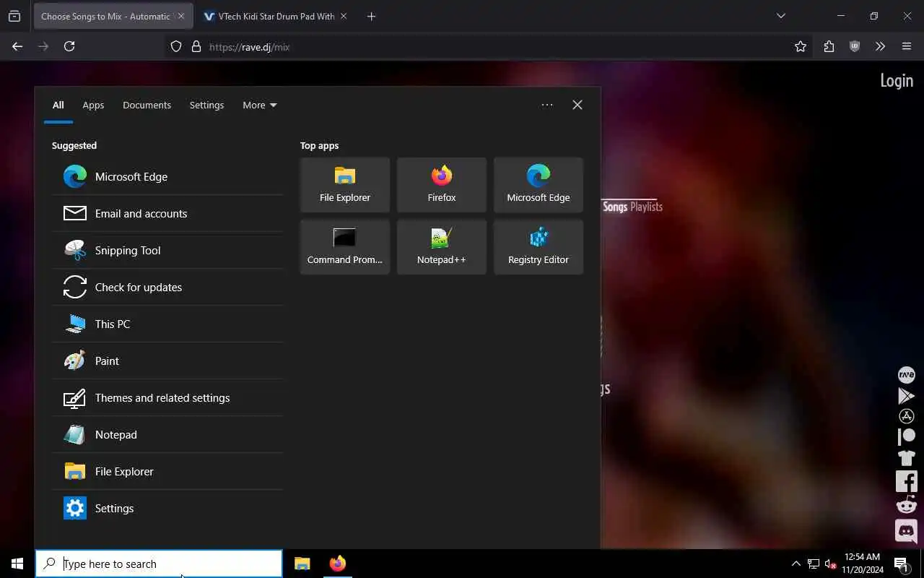Open Reddit link on rave.dj sidebar
Image resolution: width=924 pixels, height=578 pixels.
tap(906, 505)
